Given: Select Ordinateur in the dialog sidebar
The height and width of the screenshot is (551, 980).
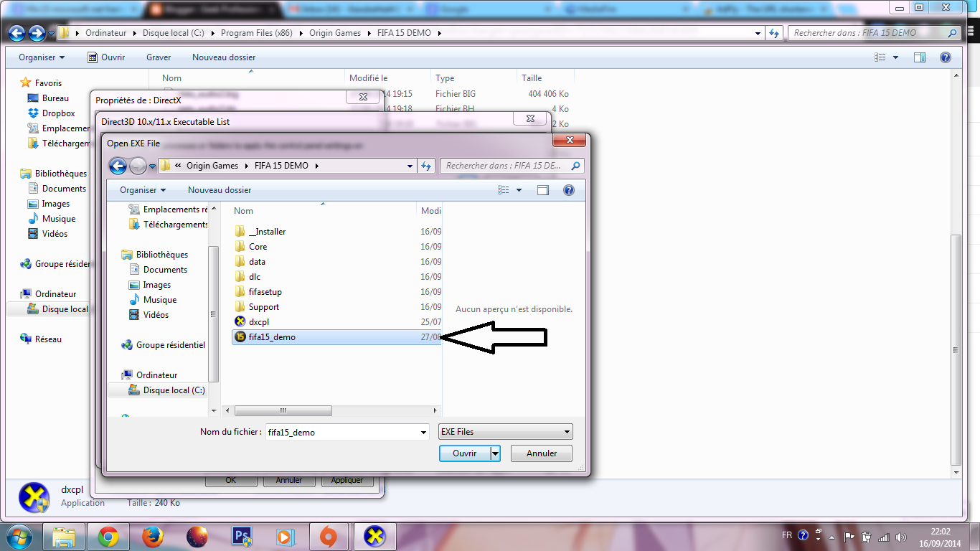Looking at the screenshot, I should [156, 375].
